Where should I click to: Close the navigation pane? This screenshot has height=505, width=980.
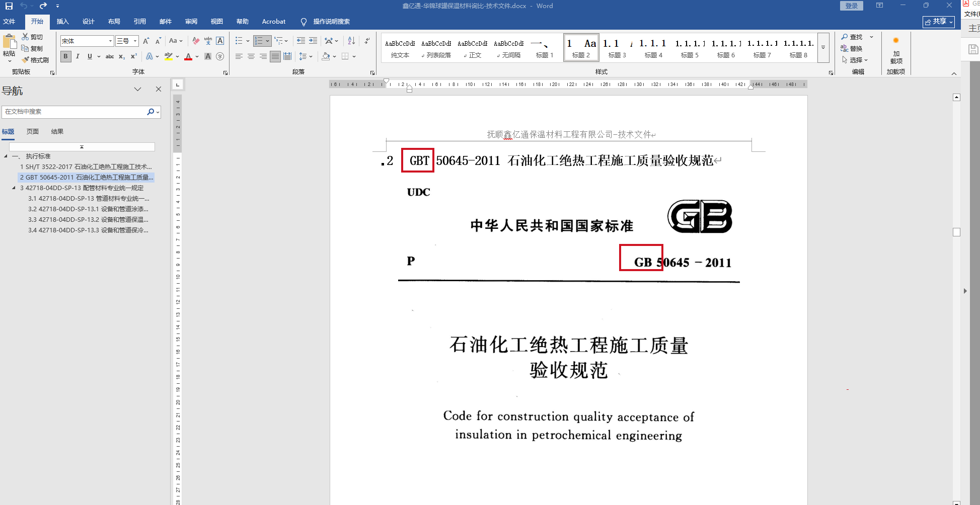click(159, 89)
